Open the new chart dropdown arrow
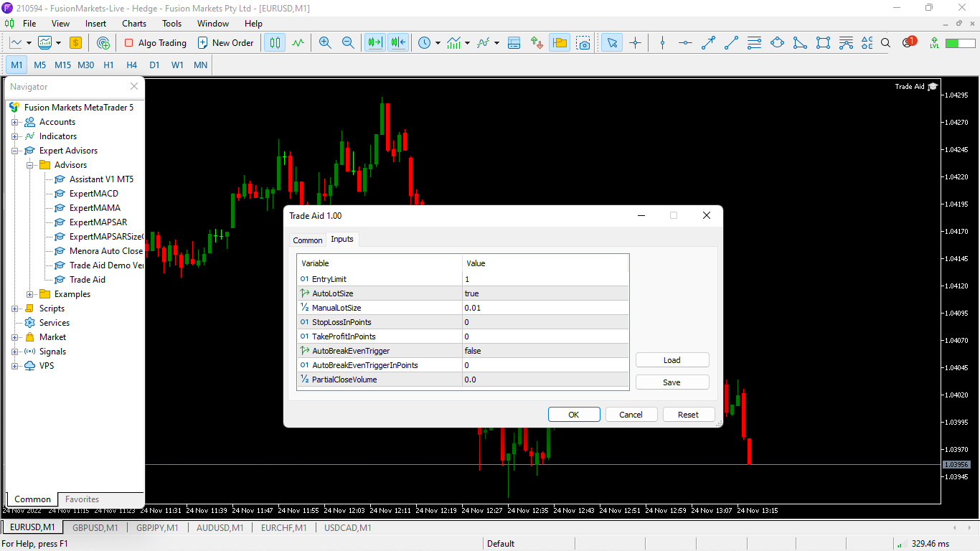The width and height of the screenshot is (980, 551). (29, 43)
